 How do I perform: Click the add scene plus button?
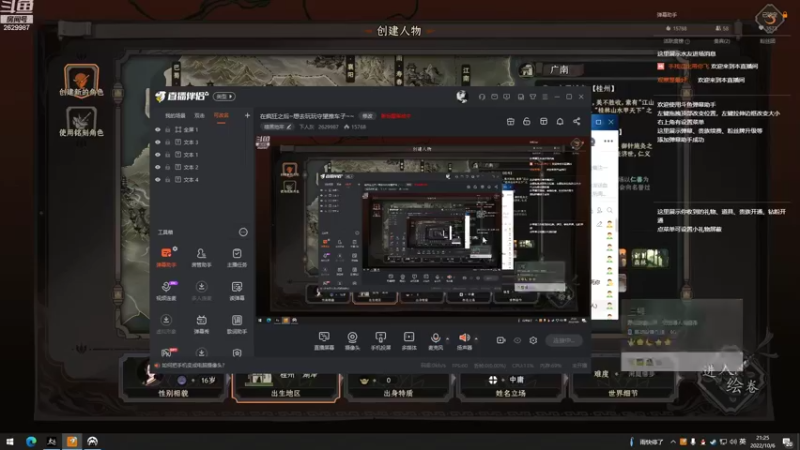[247, 116]
